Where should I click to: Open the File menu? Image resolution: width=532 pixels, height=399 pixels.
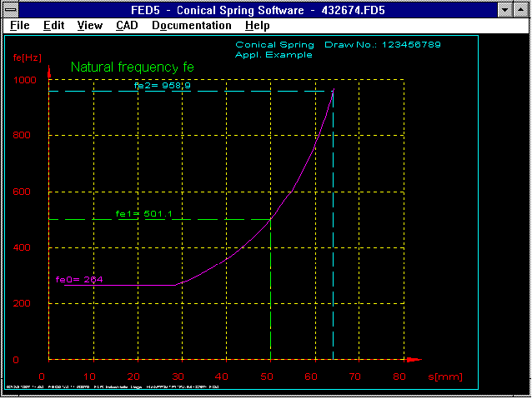[20, 25]
